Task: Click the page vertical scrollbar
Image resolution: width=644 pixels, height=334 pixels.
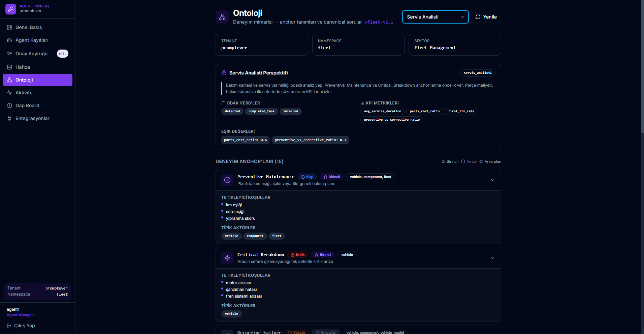Action: click(x=642, y=67)
